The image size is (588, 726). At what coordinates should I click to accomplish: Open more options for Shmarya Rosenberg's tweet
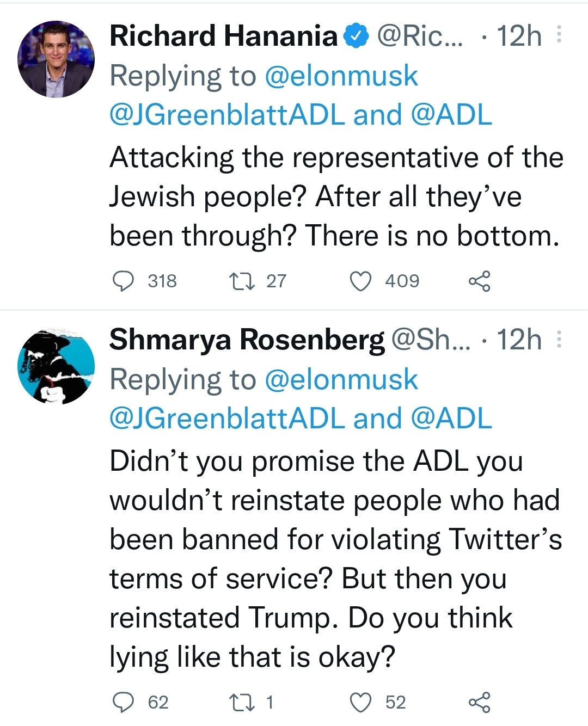click(x=559, y=340)
